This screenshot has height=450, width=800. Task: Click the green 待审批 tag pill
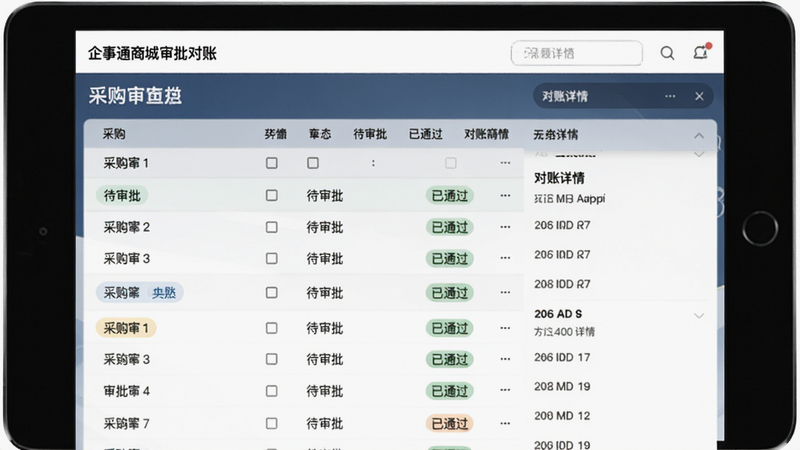122,195
